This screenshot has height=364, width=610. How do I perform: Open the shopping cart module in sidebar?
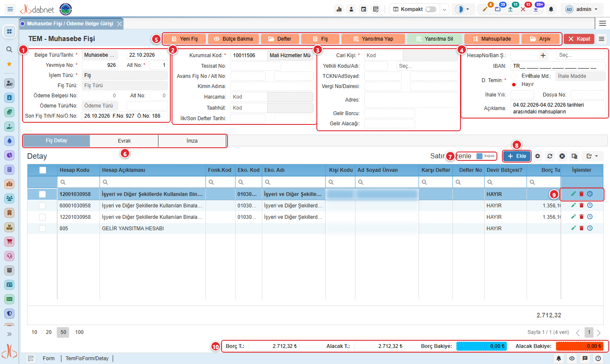tap(9, 242)
